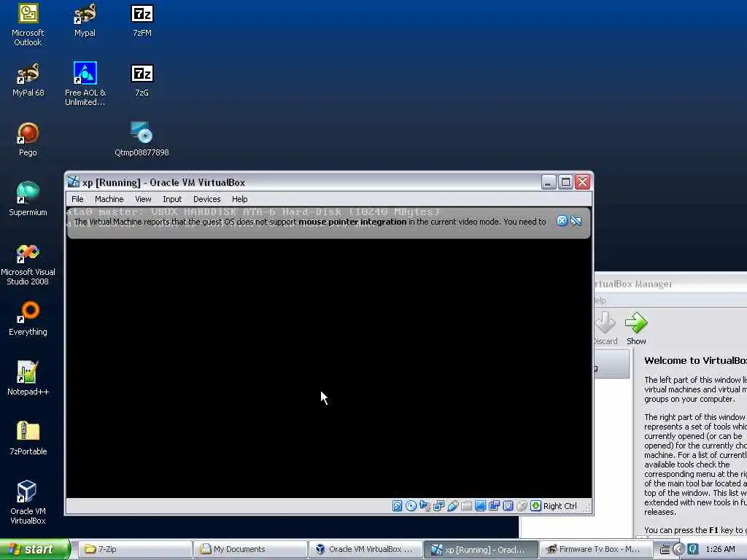This screenshot has height=560, width=747.
Task: Select the Microsoft Visual Studio 2008 icon
Action: click(x=28, y=264)
